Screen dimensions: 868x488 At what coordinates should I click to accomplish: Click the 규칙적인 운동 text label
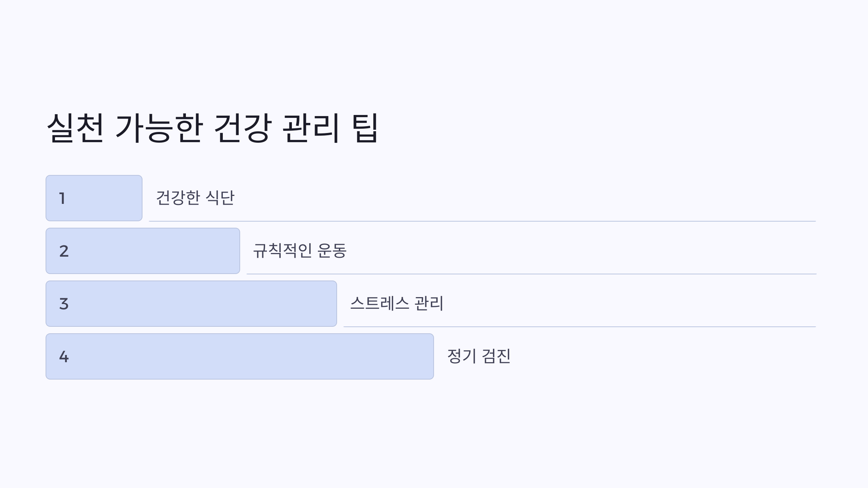[x=300, y=251]
